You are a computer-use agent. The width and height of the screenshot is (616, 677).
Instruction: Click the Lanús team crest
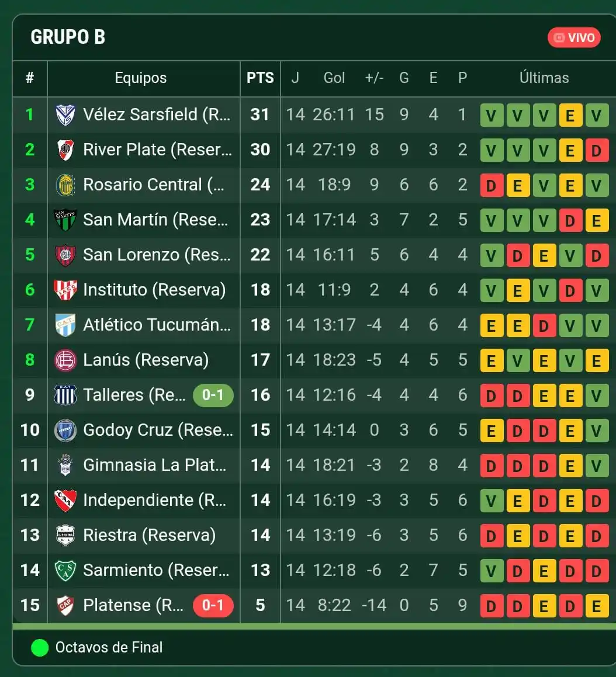tap(65, 360)
